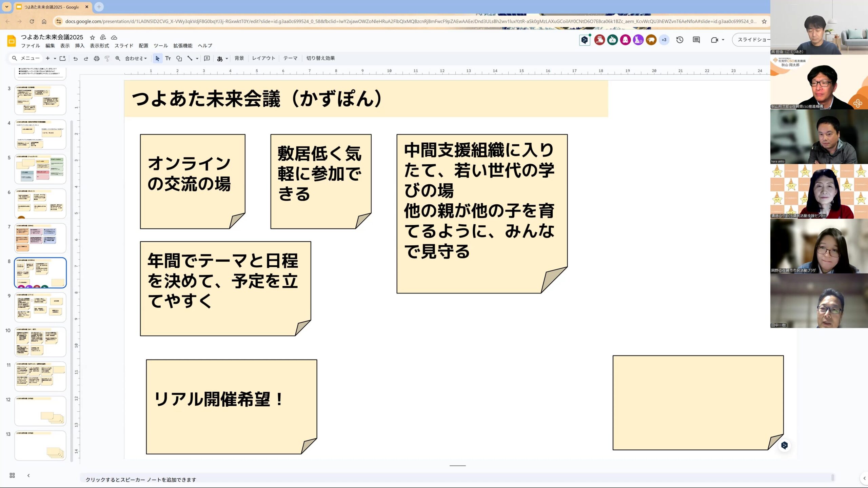The width and height of the screenshot is (868, 488).
Task: Open the スライド menu
Action: pos(124,46)
